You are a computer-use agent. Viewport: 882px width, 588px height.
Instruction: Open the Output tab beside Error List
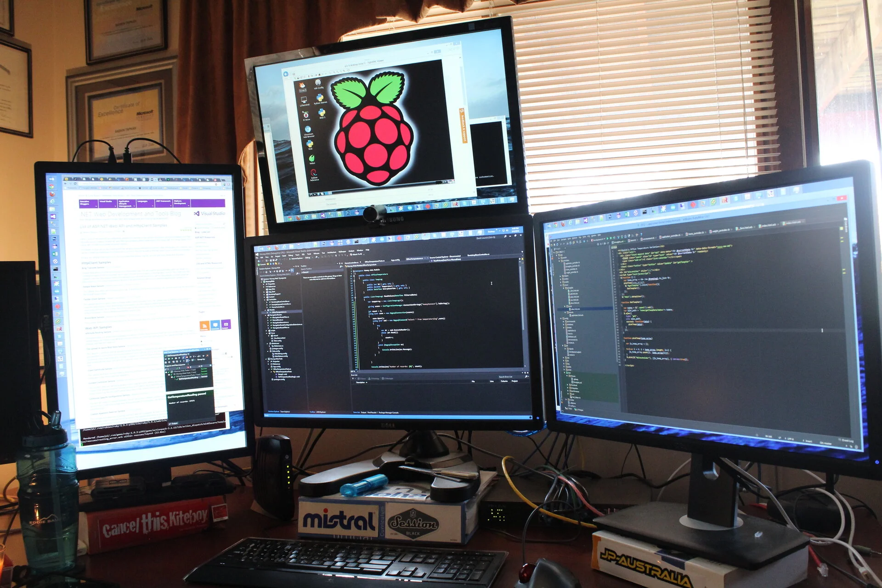tap(363, 413)
